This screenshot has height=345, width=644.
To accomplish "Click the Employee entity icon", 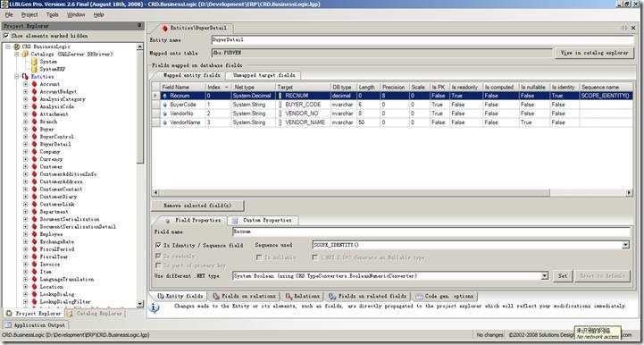I will pyautogui.click(x=35, y=234).
